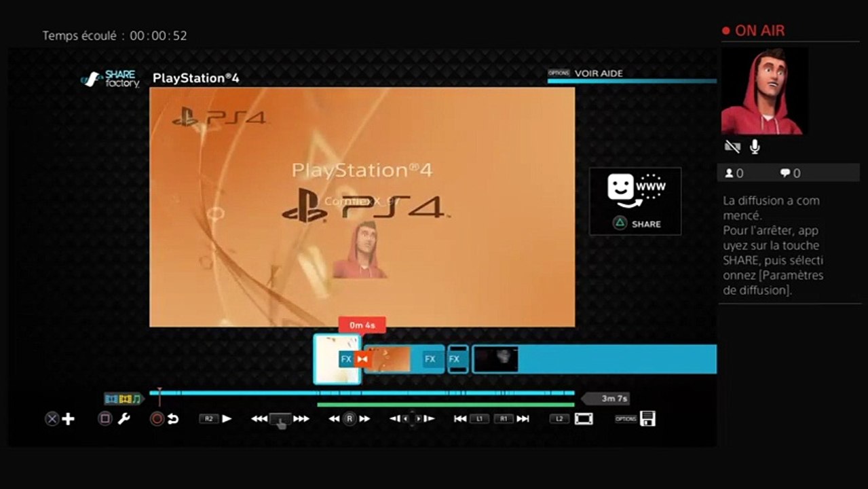Click the OPTIONS label beside save icon
This screenshot has width=868, height=489.
coord(626,419)
